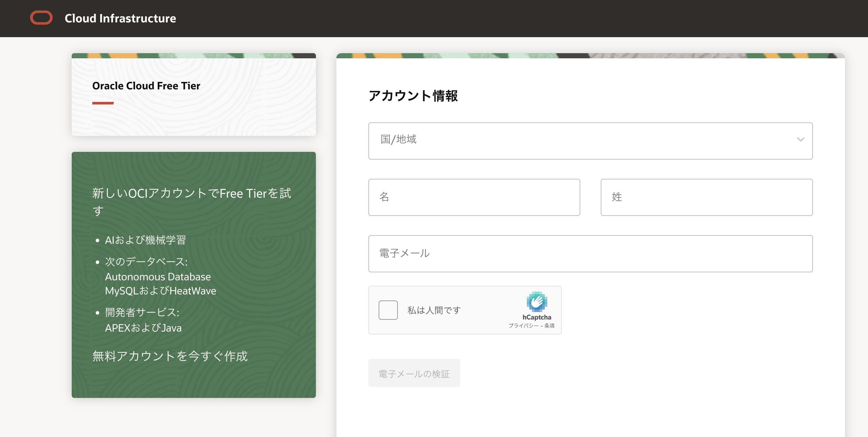Viewport: 868px width, 437px height.
Task: Click the 名 first name field
Action: click(x=474, y=197)
